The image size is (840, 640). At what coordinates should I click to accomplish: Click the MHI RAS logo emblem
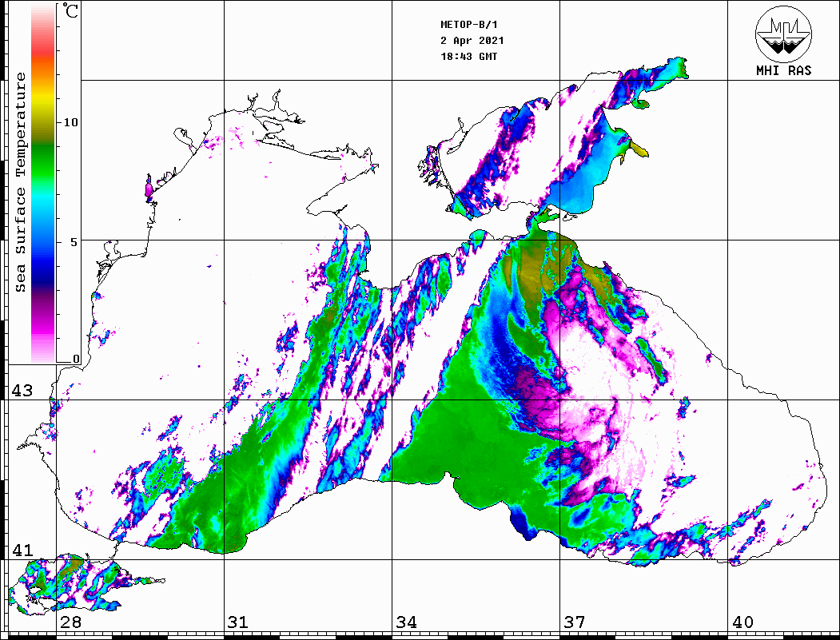pyautogui.click(x=784, y=34)
